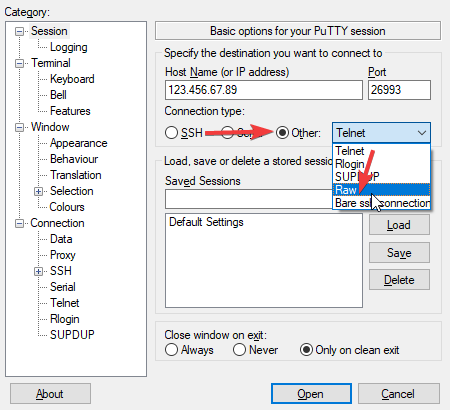The image size is (450, 410).
Task: Select Default Settings in sessions list
Action: tap(206, 222)
